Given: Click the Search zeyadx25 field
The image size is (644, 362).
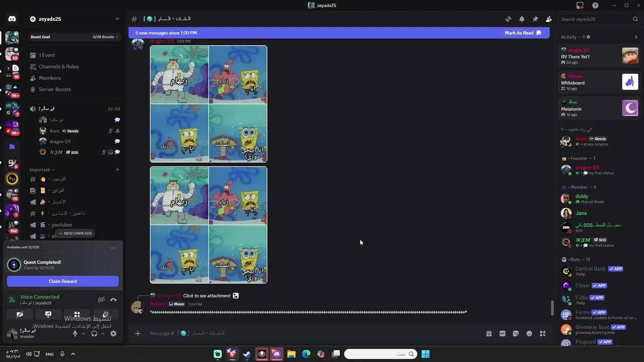Looking at the screenshot, I should 599,19.
